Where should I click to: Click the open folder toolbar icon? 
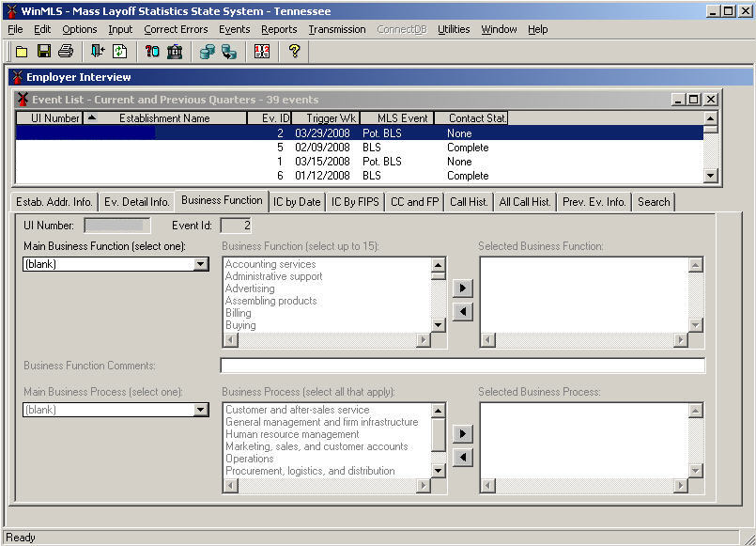click(21, 51)
